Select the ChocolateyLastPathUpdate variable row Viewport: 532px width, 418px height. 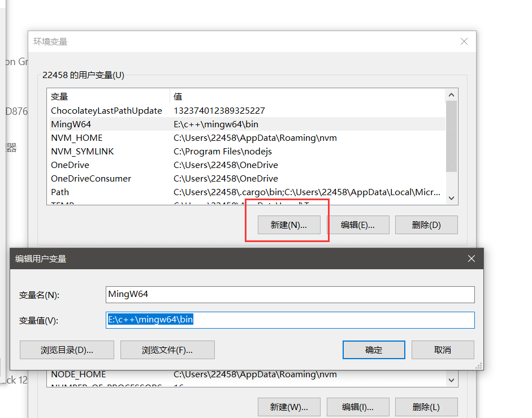click(x=106, y=111)
